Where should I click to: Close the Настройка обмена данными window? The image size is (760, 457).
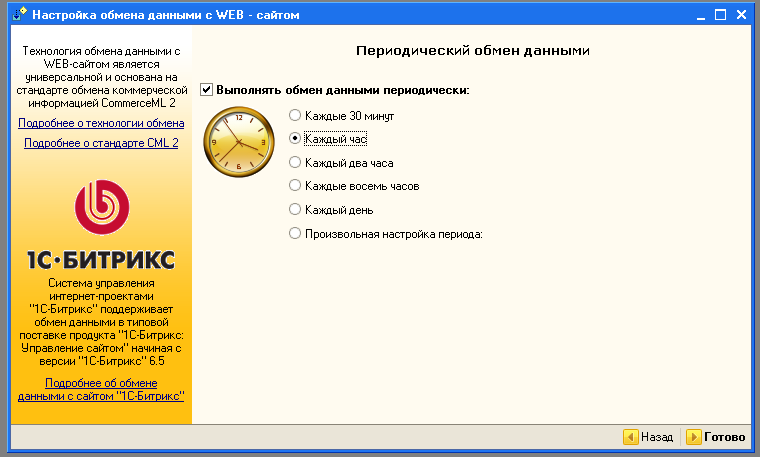742,16
